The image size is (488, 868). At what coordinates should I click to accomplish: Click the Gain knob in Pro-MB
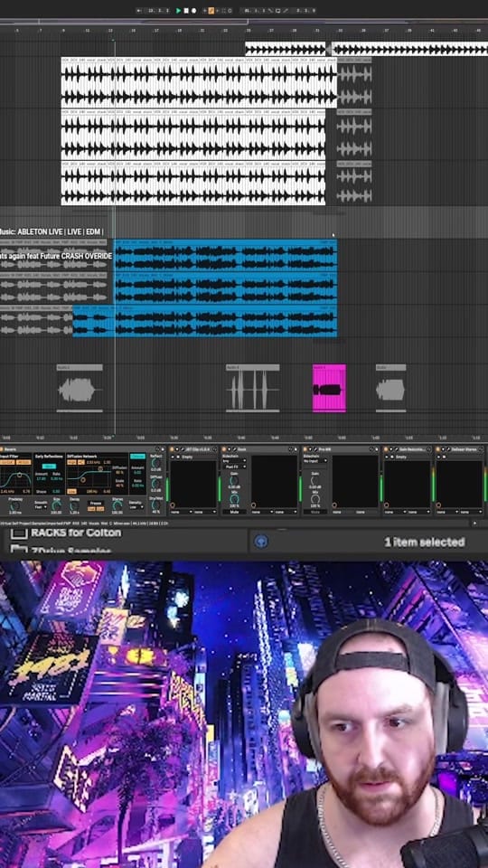point(314,480)
